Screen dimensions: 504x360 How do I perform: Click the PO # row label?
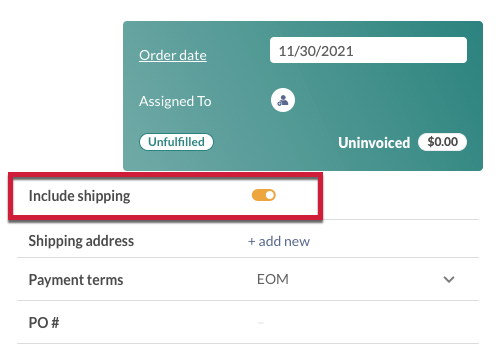pyautogui.click(x=44, y=323)
